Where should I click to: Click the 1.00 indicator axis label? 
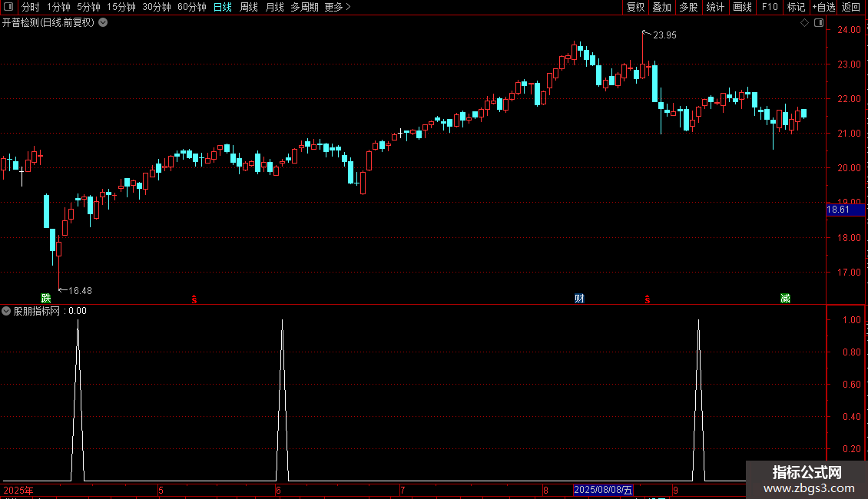tap(851, 320)
